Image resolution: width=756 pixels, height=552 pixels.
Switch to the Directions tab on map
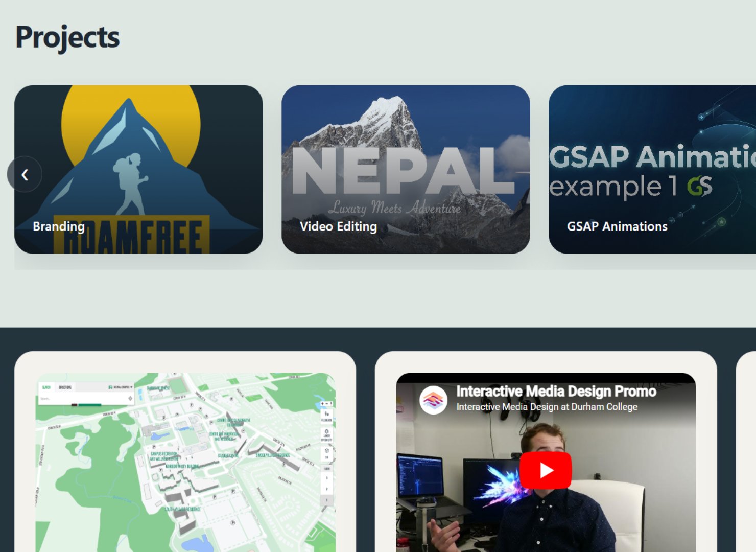coord(65,387)
